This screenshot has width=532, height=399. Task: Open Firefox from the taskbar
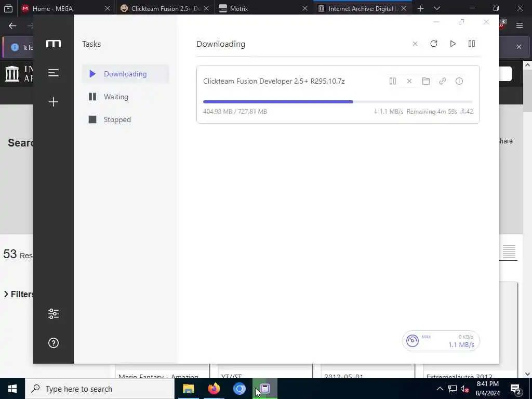[214, 389]
